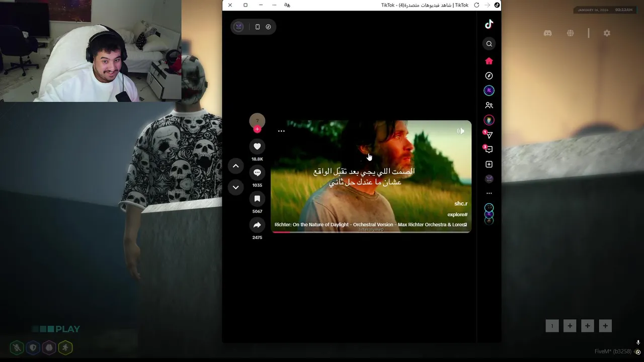Image resolution: width=644 pixels, height=362 pixels.
Task: Open the shc.r creator username
Action: pos(461,204)
